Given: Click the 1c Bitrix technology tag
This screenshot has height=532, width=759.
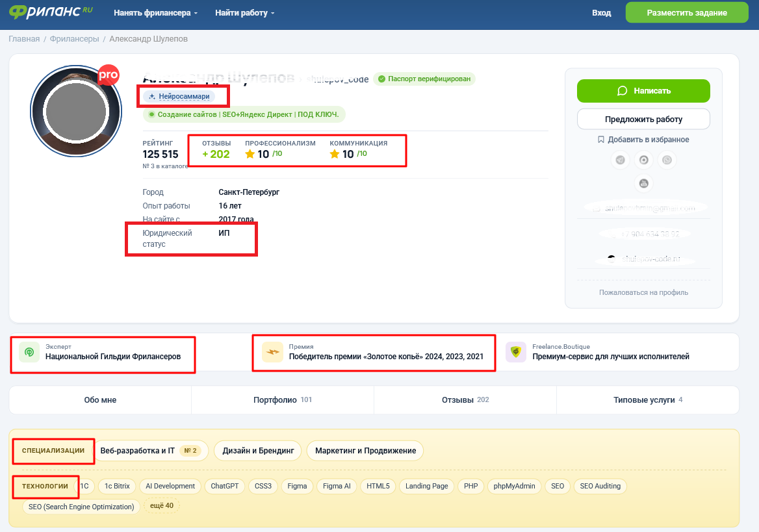Looking at the screenshot, I should coord(117,486).
